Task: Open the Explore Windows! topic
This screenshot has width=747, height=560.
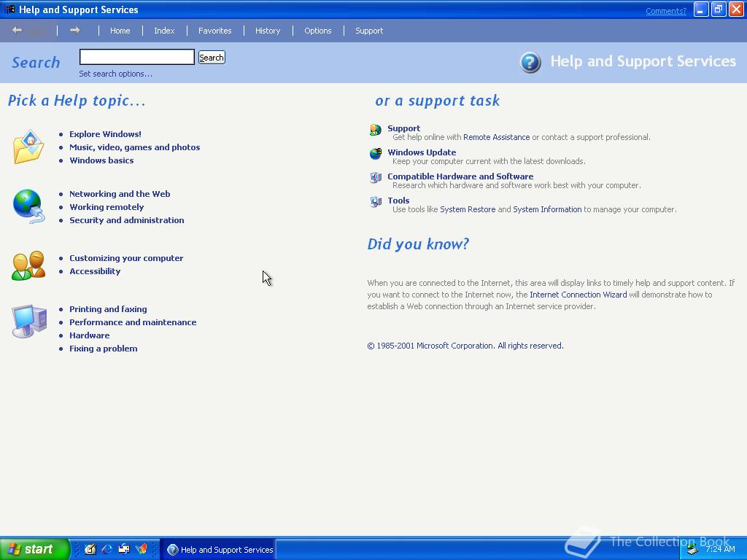Action: pos(105,134)
